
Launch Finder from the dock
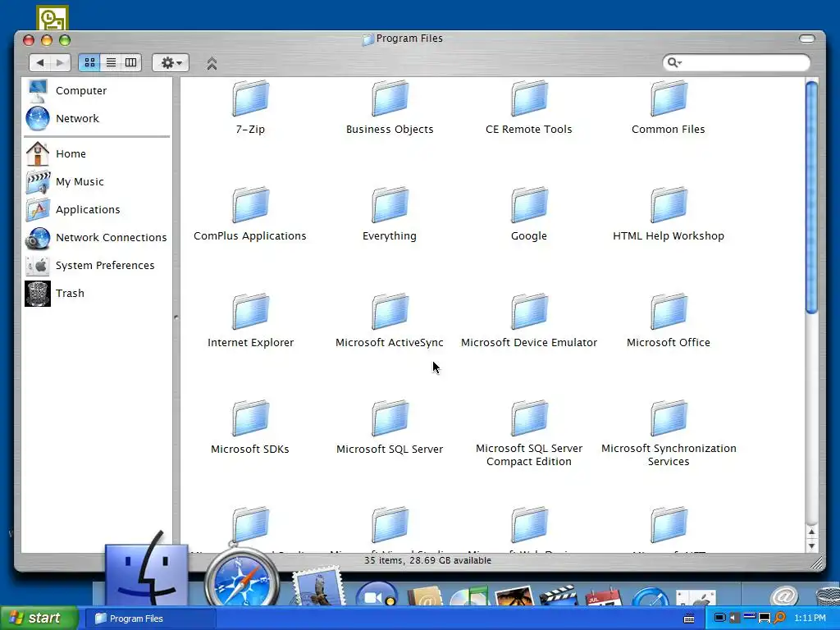pos(146,569)
